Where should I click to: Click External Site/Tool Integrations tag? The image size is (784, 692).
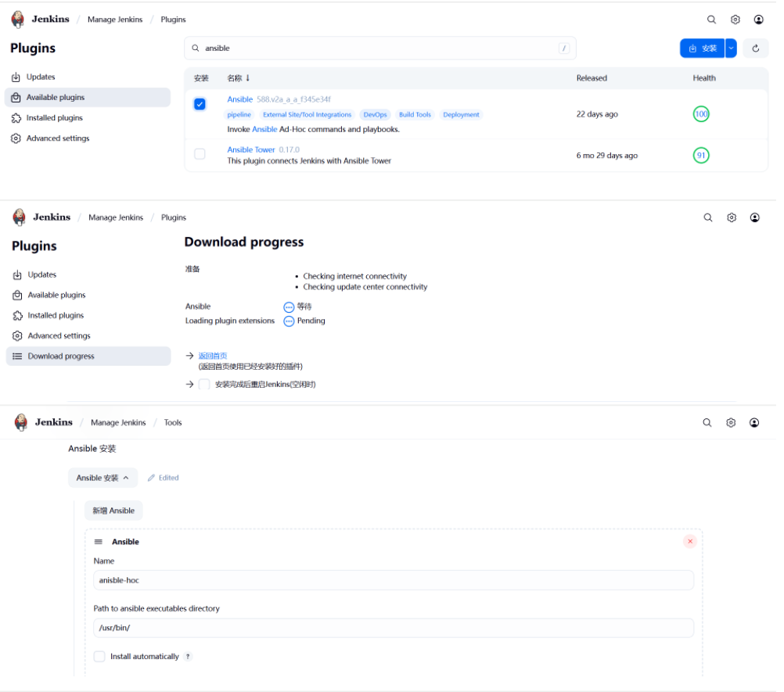pos(307,115)
